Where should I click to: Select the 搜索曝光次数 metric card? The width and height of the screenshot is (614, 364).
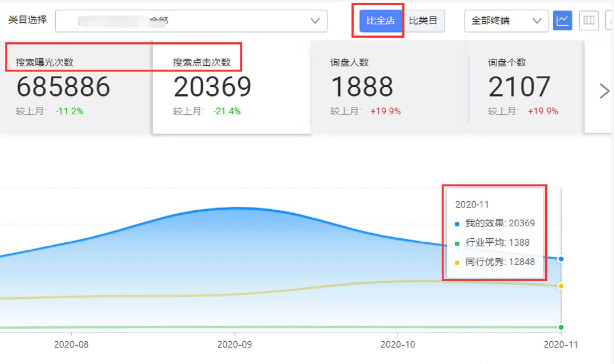tap(76, 87)
